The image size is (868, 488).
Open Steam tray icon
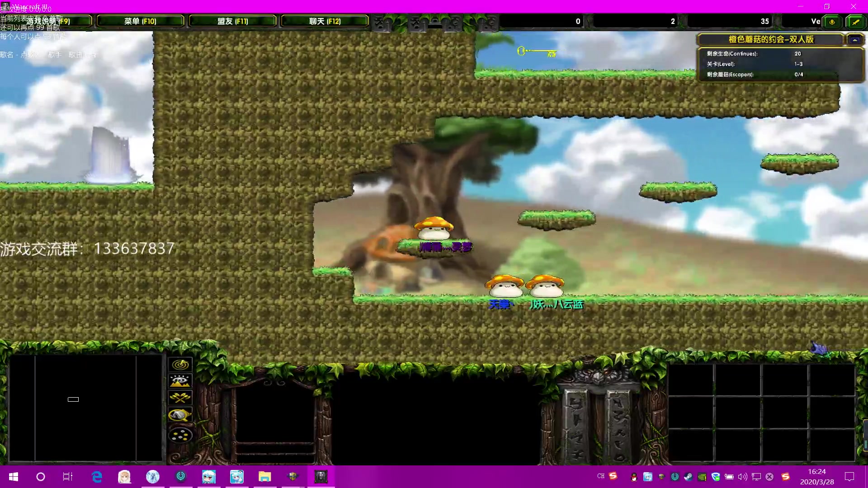tap(688, 477)
